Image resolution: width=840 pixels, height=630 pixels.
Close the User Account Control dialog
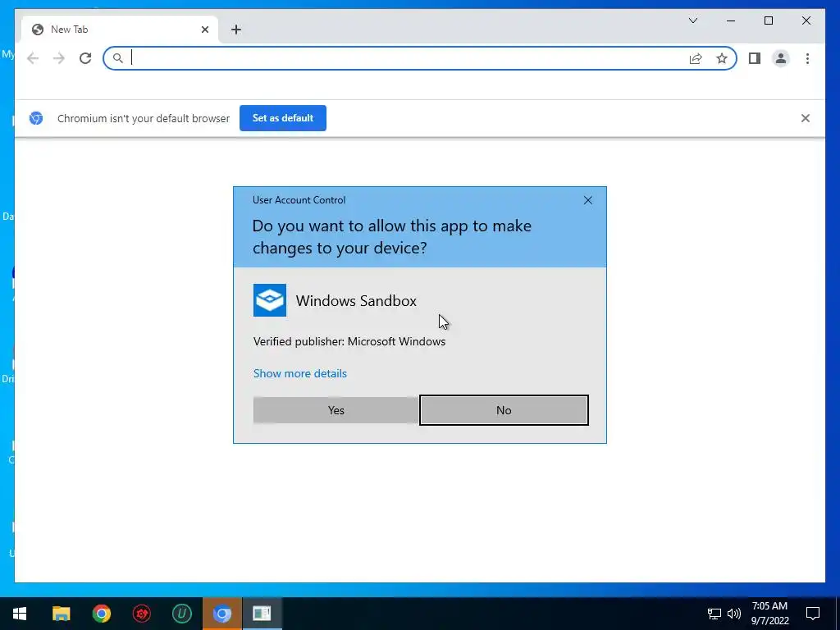(587, 200)
